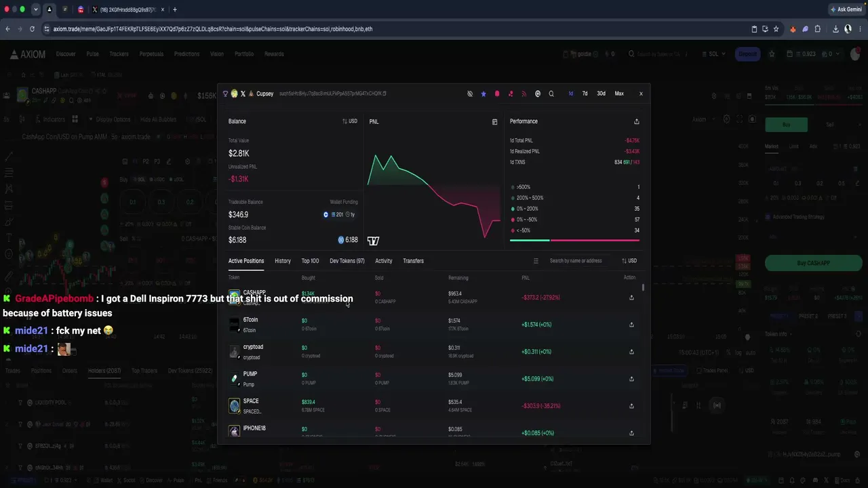Click the trophy icon beside Cupsey
Viewport: 868px width, 488px height.
226,94
